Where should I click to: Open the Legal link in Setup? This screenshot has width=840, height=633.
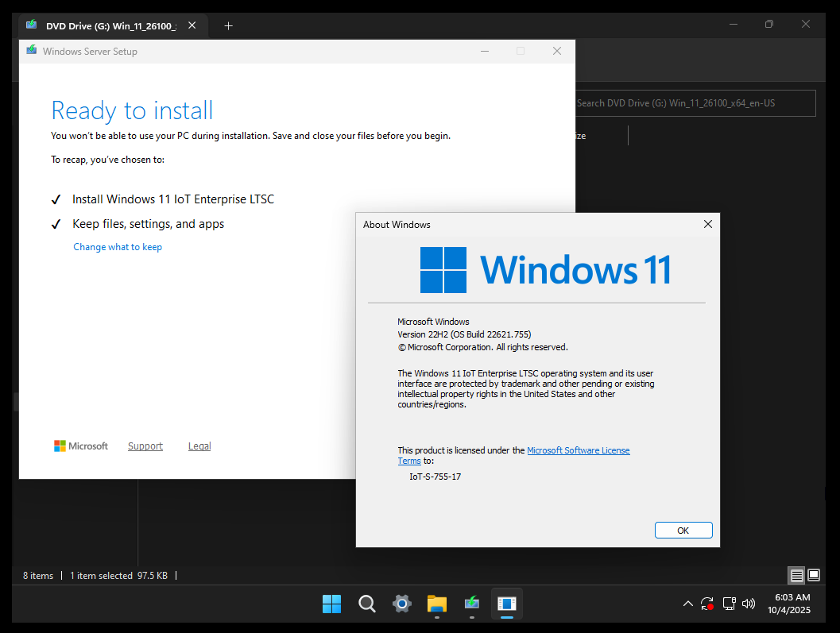click(199, 446)
